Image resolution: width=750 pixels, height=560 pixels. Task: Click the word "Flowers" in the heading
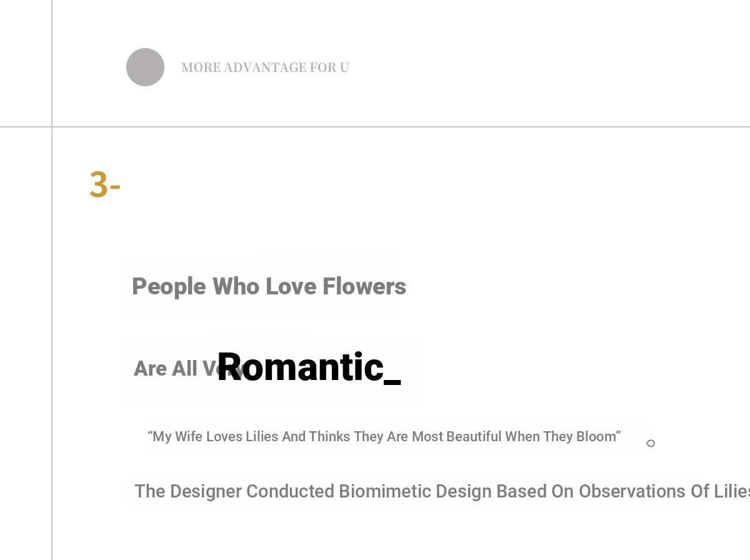click(364, 287)
